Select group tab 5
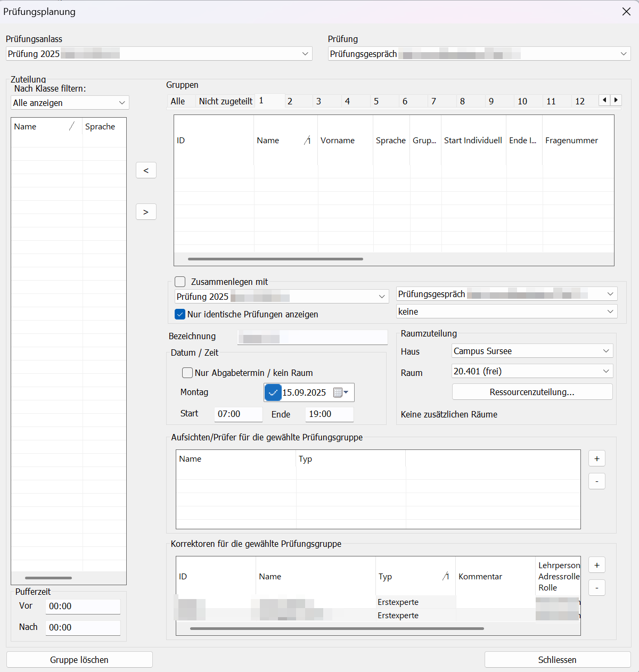Viewport: 639px width, 672px height. 376,101
